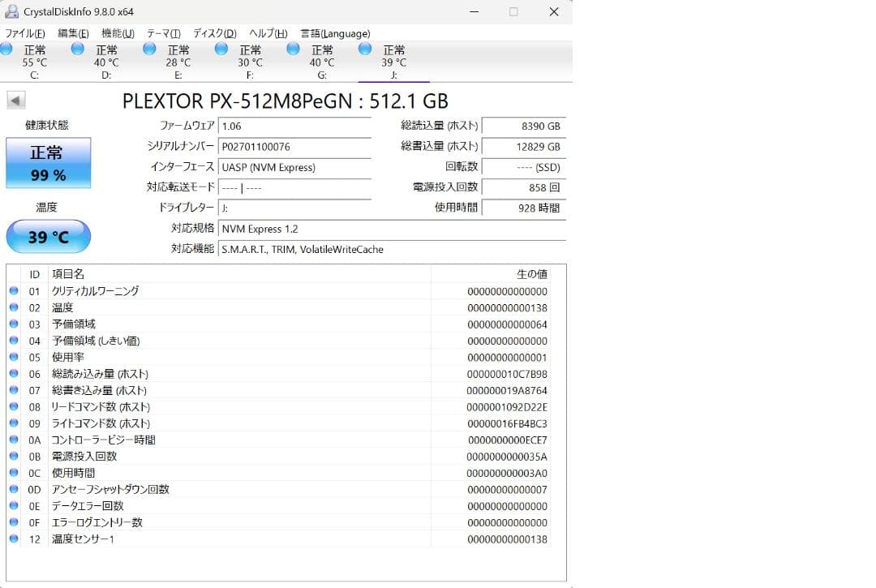Open the 言語(Language) menu
The image size is (876, 588).
tap(335, 33)
